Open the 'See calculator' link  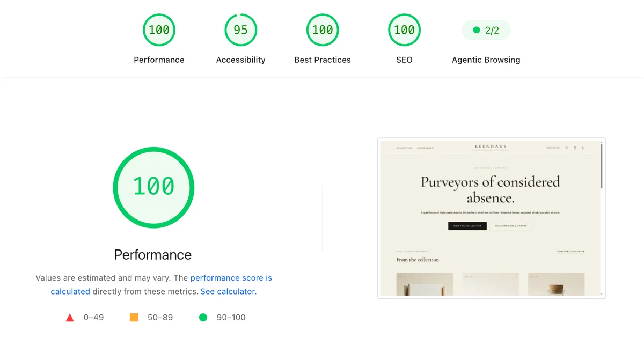[x=228, y=292]
